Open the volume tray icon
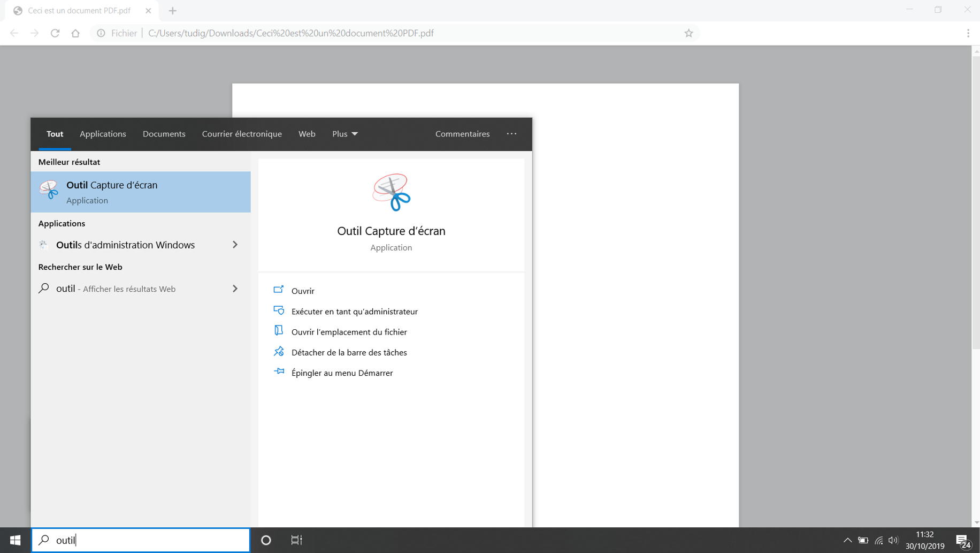The height and width of the screenshot is (553, 980). point(893,540)
